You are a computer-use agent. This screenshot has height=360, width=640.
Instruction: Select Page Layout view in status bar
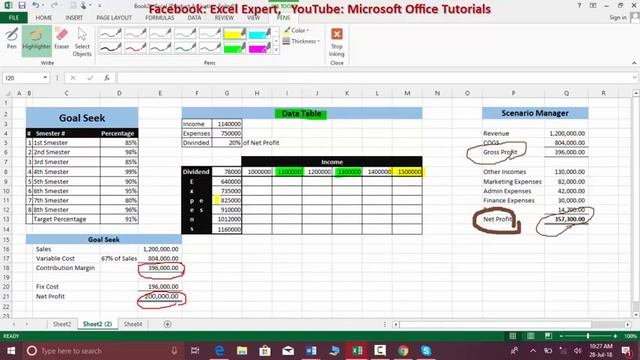[x=531, y=336]
